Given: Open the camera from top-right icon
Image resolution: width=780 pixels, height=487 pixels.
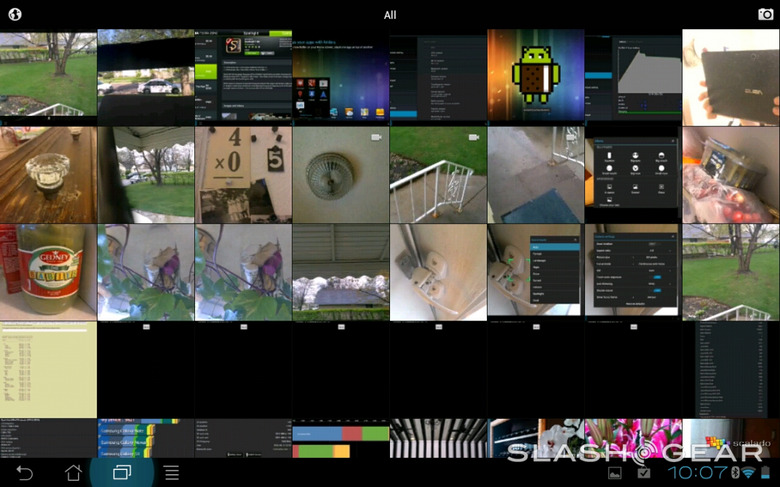Looking at the screenshot, I should [765, 14].
